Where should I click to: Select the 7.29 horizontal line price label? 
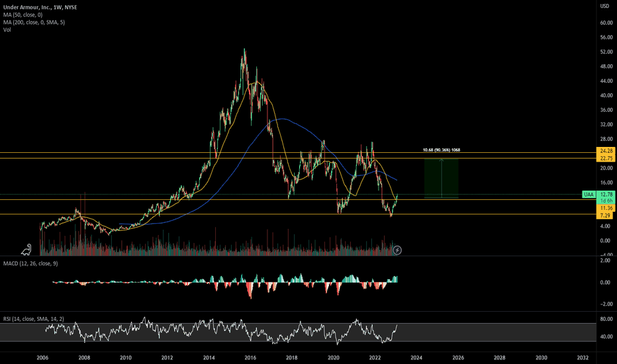[605, 216]
